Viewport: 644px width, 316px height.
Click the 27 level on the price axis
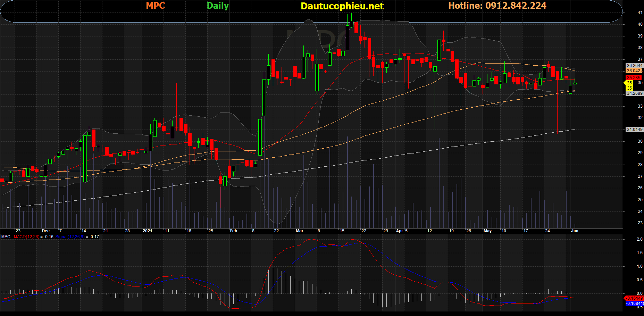(640, 176)
